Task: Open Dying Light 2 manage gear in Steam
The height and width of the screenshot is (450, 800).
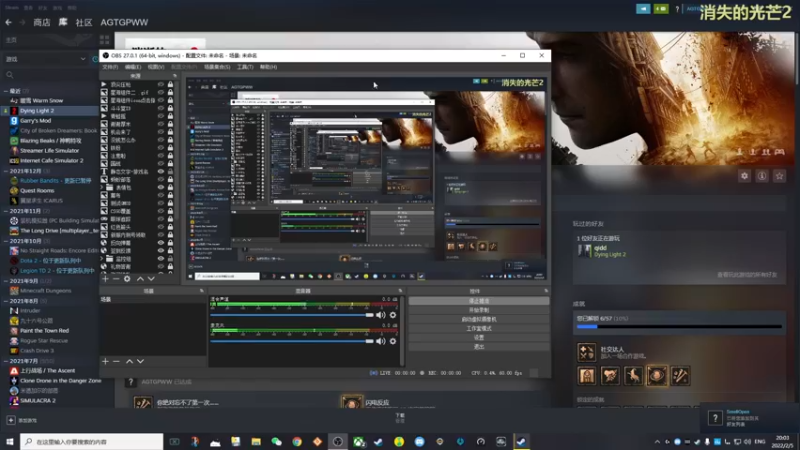Action: [x=744, y=176]
